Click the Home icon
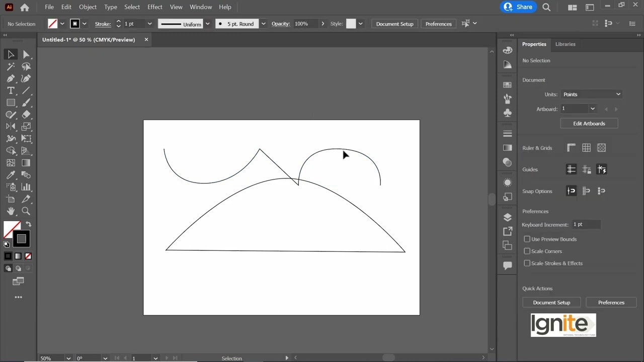Image resolution: width=644 pixels, height=362 pixels. pos(25,7)
